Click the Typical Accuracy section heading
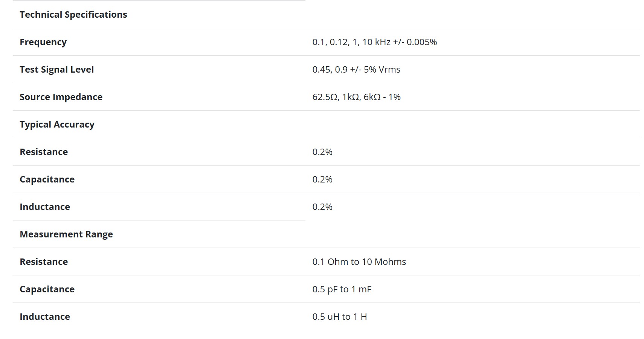Viewport: 644px width, 339px height. pyautogui.click(x=57, y=125)
